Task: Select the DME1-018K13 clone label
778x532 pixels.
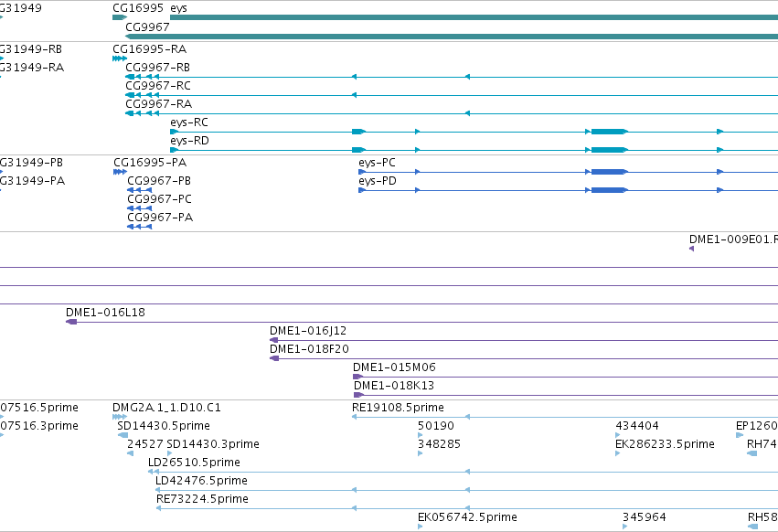Action: point(393,386)
